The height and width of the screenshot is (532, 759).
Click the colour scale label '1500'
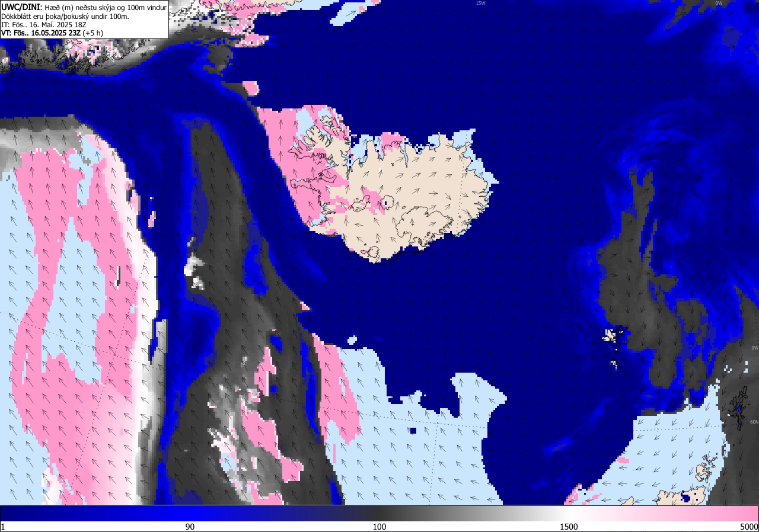point(569,527)
